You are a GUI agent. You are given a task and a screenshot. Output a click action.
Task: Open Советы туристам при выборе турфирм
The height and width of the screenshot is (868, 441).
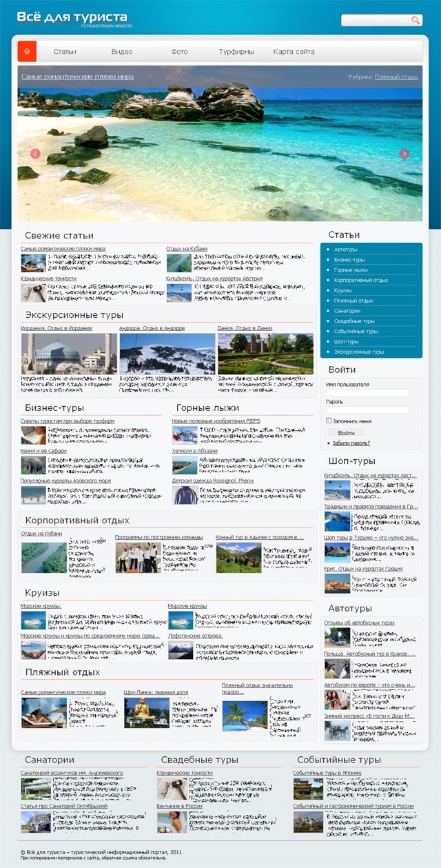[x=68, y=421]
